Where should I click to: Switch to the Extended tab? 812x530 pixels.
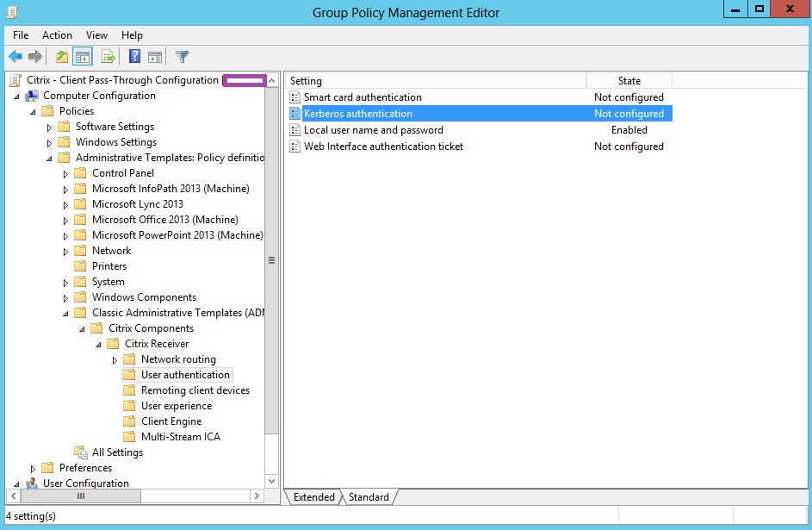point(313,497)
